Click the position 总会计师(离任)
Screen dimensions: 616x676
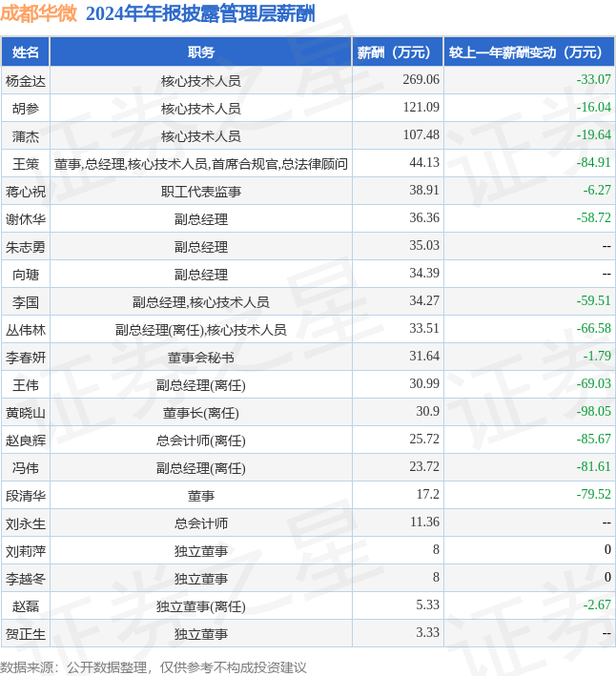point(201,440)
